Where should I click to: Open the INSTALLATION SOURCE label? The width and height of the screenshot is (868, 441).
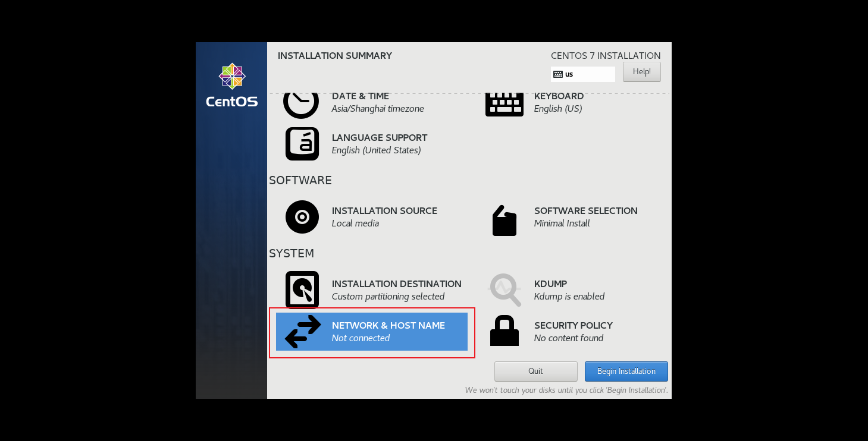(384, 210)
